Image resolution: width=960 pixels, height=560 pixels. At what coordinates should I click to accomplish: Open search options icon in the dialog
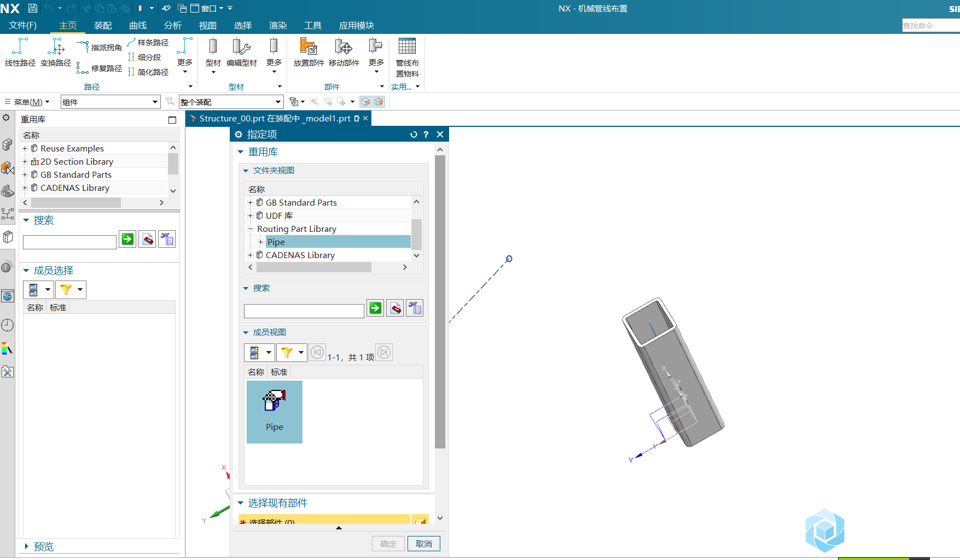(415, 308)
